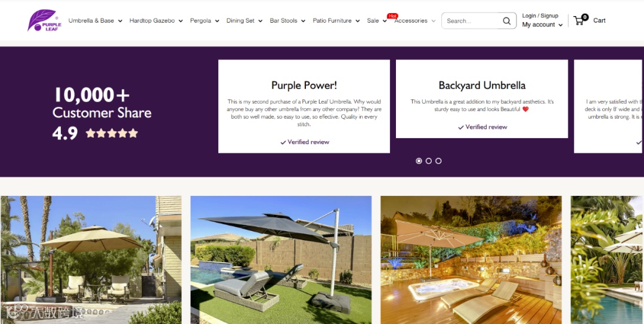
Task: Select the first review carousel dot
Action: (419, 161)
